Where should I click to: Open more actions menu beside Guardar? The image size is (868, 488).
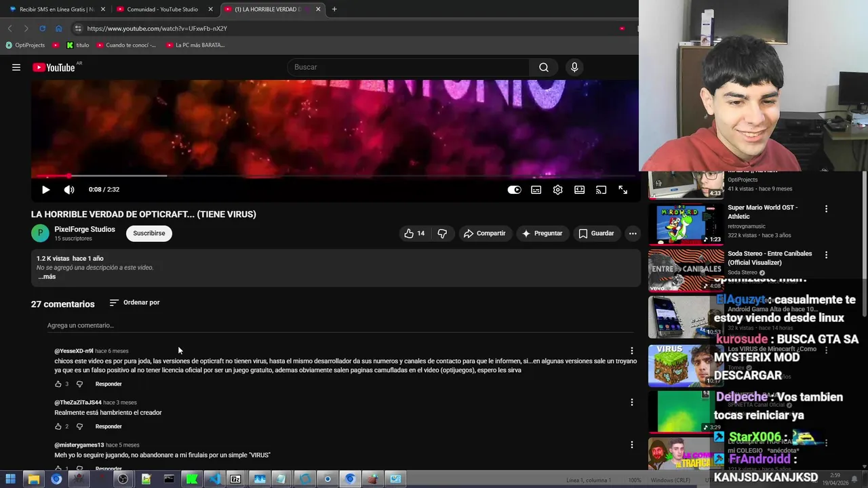[633, 233]
